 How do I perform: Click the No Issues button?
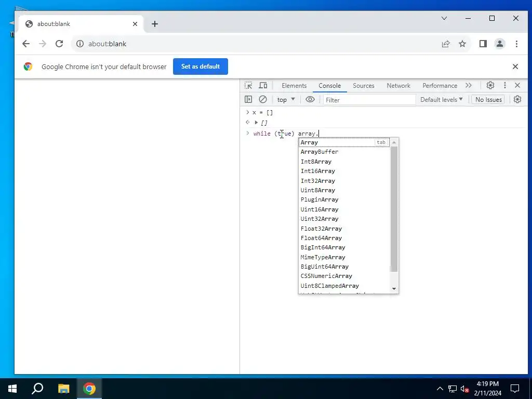coord(488,100)
